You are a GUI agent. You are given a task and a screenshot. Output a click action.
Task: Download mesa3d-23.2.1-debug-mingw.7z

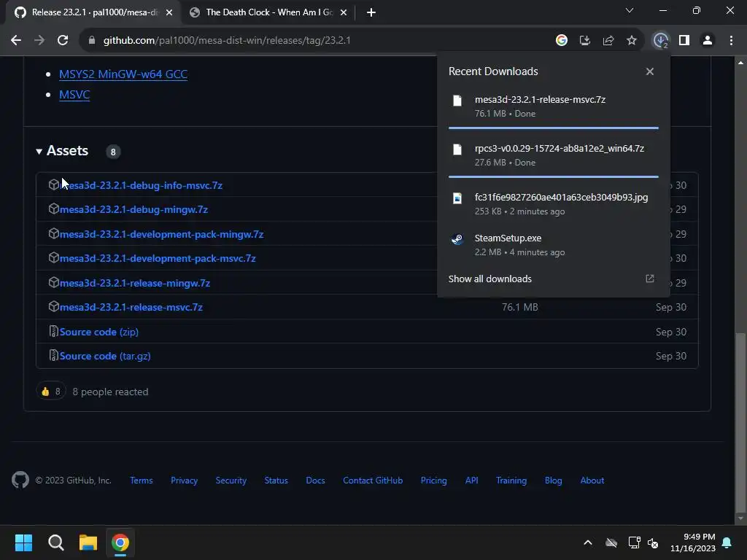(x=133, y=209)
